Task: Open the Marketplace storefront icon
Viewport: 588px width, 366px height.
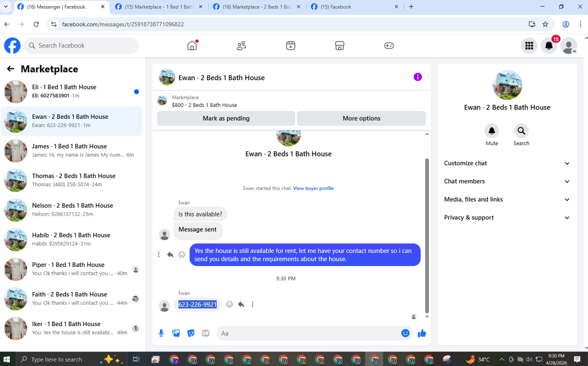Action: click(x=340, y=46)
